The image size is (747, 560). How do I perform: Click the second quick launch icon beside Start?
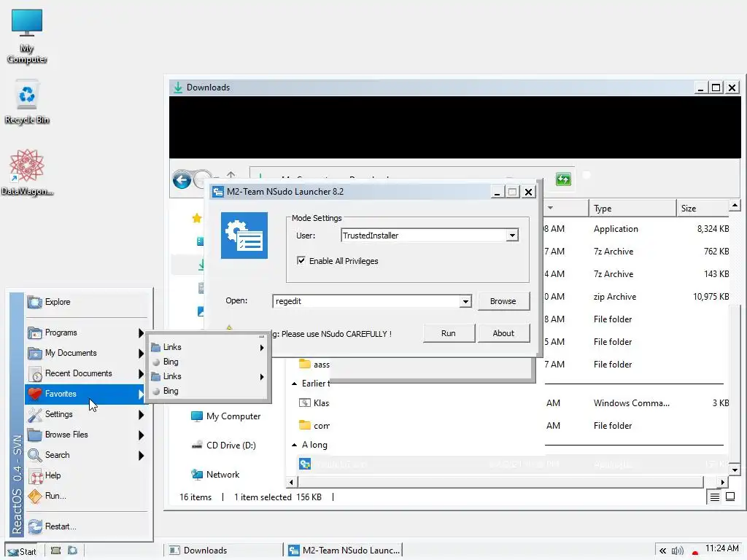[x=72, y=551]
